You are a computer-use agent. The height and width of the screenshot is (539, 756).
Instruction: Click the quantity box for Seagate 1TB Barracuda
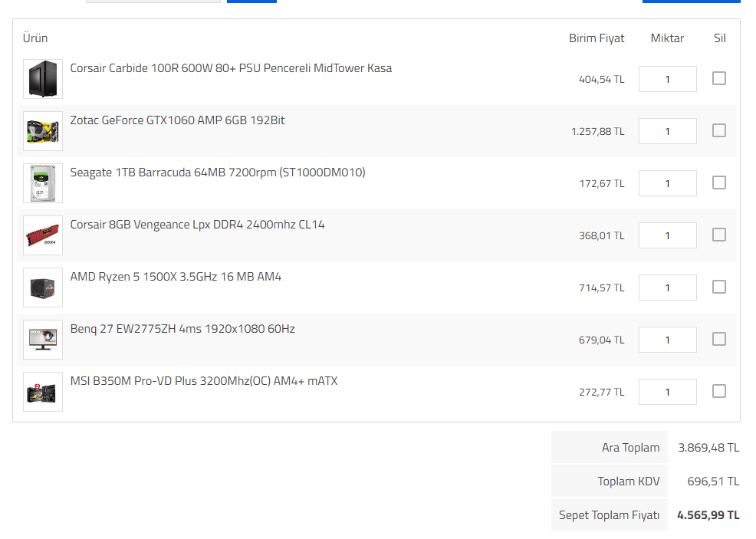click(x=667, y=183)
